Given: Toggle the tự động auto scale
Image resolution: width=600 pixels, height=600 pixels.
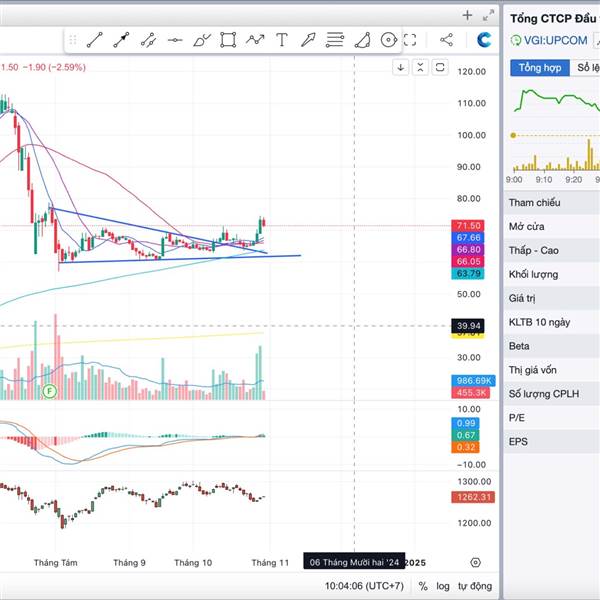Looking at the screenshot, I should (475, 586).
